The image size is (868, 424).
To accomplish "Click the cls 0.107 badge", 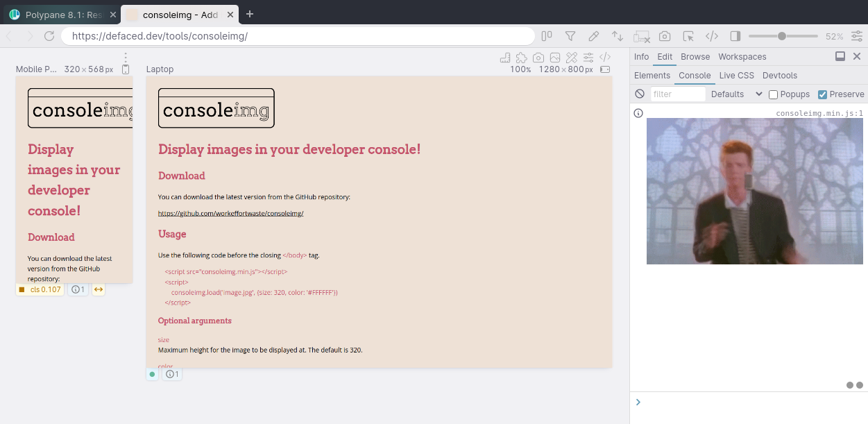I will pos(40,289).
